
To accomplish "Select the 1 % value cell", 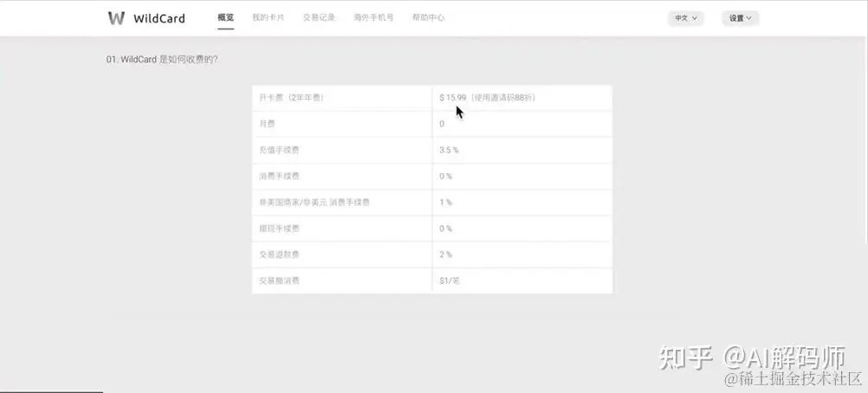I will click(522, 203).
